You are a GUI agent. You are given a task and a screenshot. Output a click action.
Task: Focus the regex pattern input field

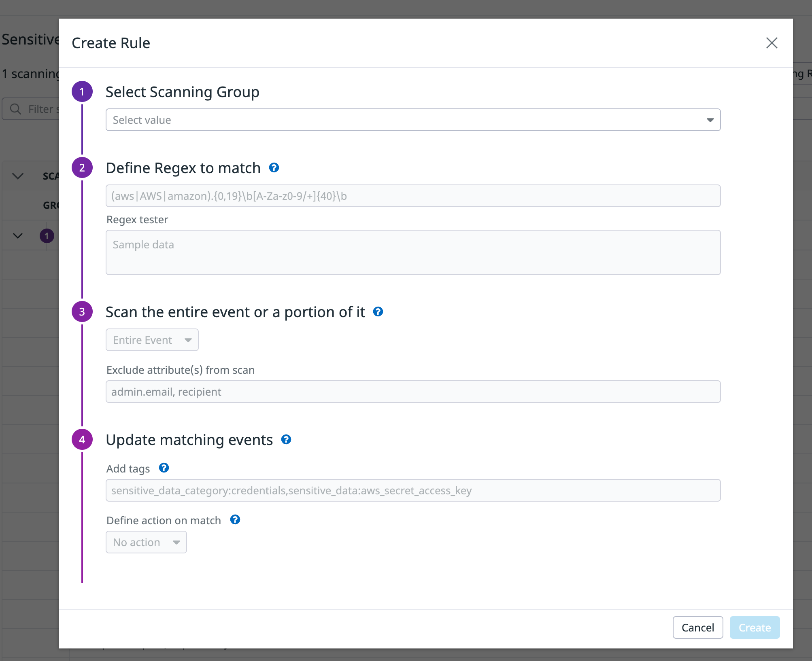pos(413,196)
